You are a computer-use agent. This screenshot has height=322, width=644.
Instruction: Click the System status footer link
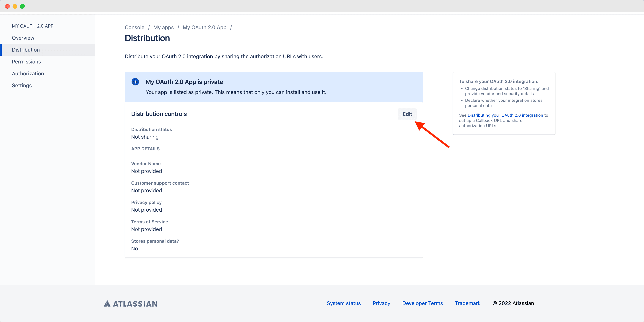(343, 303)
